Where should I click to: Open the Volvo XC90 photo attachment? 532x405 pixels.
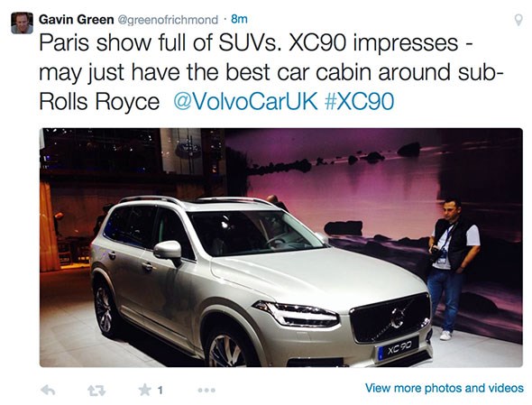pyautogui.click(x=281, y=247)
